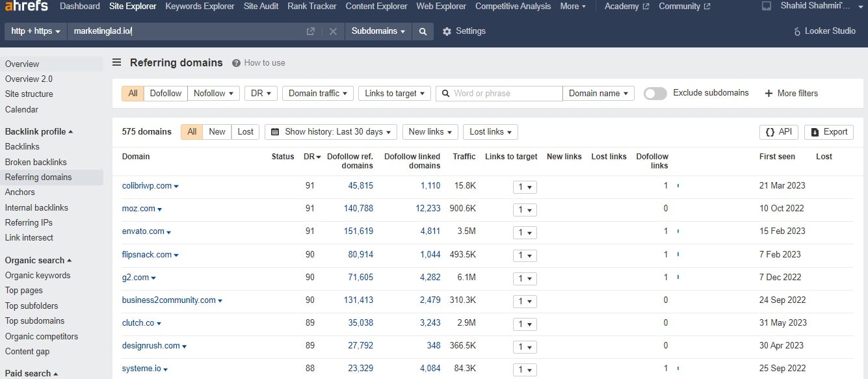The width and height of the screenshot is (868, 379).
Task: Open Broken backlinks in sidebar
Action: (36, 162)
